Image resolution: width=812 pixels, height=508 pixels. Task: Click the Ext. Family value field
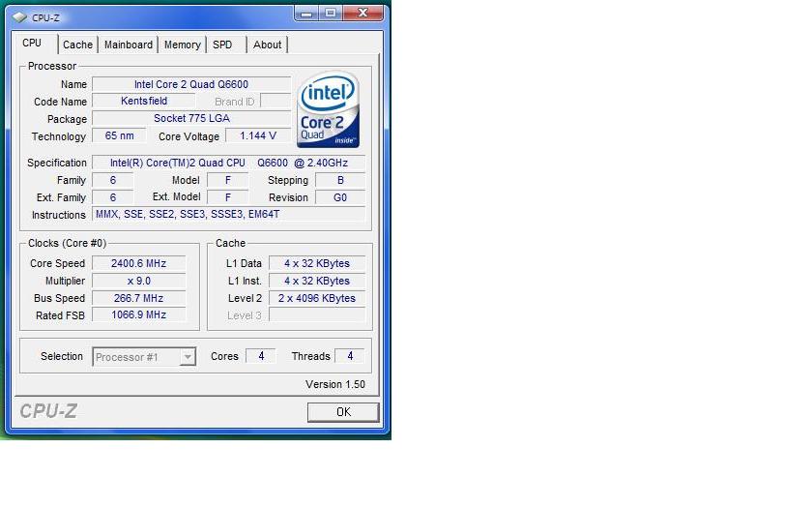[x=113, y=197]
